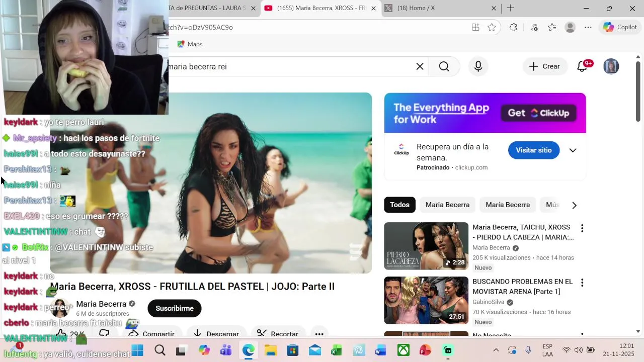Select the first Maria Becerra filter chip
The image size is (644, 362).
(x=447, y=205)
